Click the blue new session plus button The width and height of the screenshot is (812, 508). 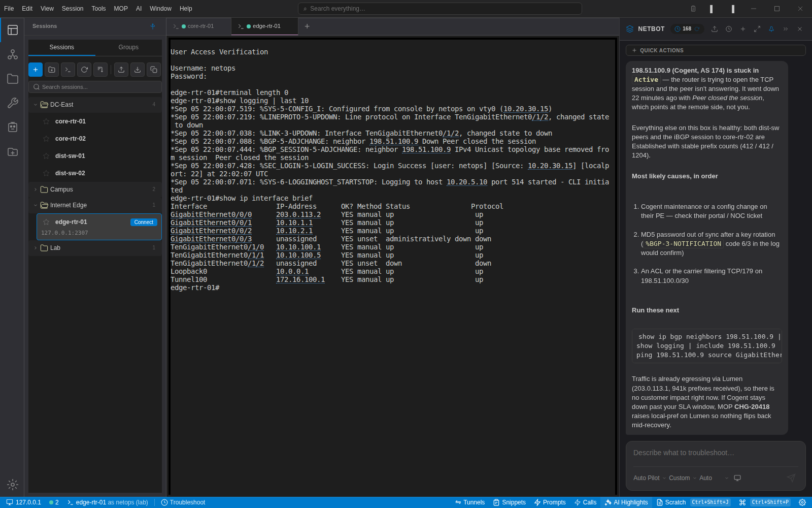click(x=36, y=70)
